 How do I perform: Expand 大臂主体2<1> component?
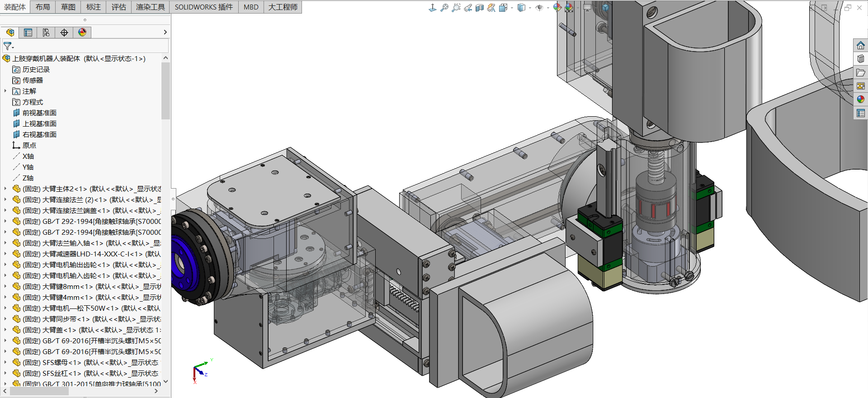(5, 189)
